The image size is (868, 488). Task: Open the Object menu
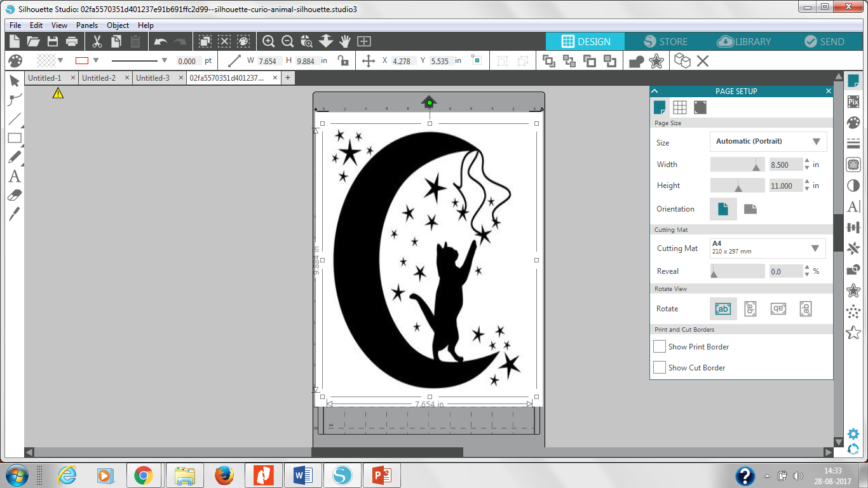(117, 25)
